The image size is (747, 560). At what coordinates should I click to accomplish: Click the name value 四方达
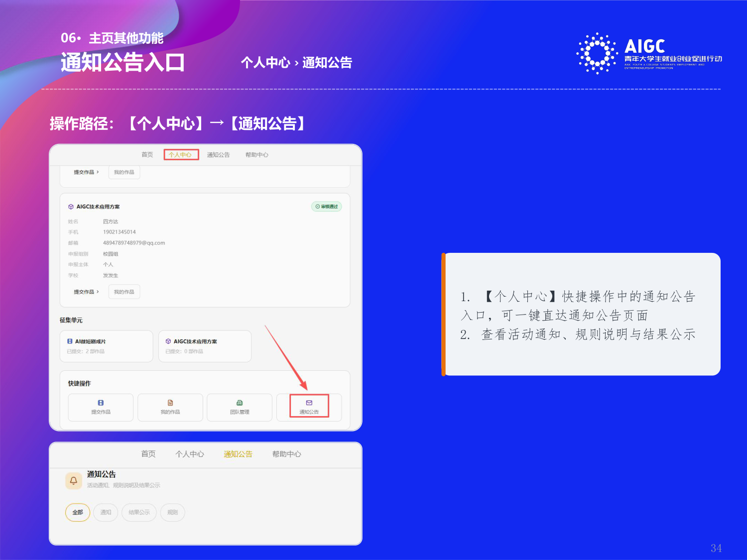tap(111, 222)
